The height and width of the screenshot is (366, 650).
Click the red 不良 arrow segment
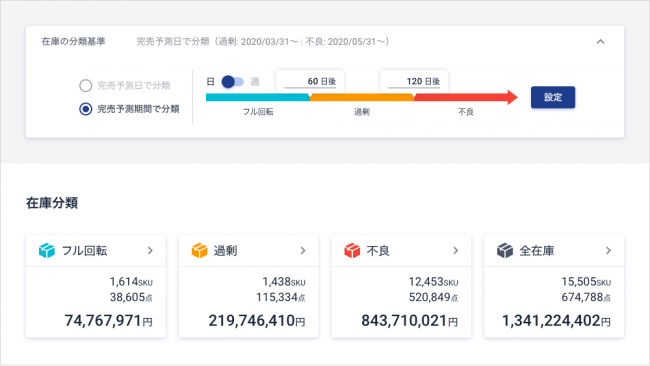point(466,97)
